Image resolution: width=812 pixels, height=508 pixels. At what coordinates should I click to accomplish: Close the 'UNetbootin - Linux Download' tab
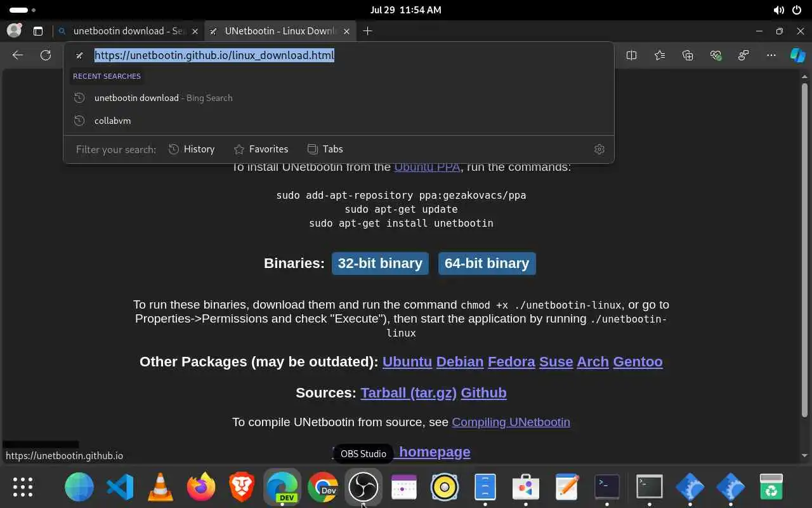pyautogui.click(x=346, y=31)
